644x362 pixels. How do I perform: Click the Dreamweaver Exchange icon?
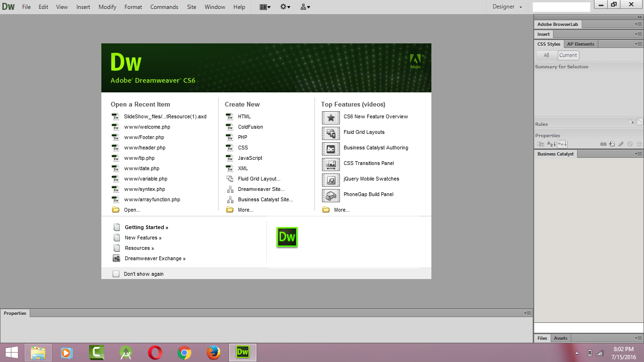116,258
